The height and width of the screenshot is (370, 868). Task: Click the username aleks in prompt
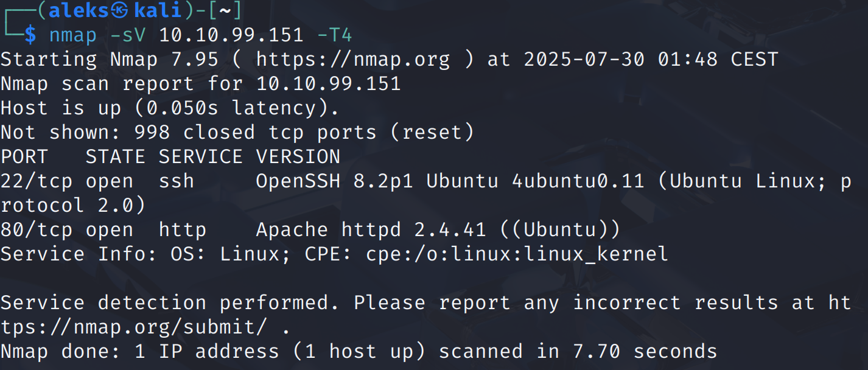79,11
